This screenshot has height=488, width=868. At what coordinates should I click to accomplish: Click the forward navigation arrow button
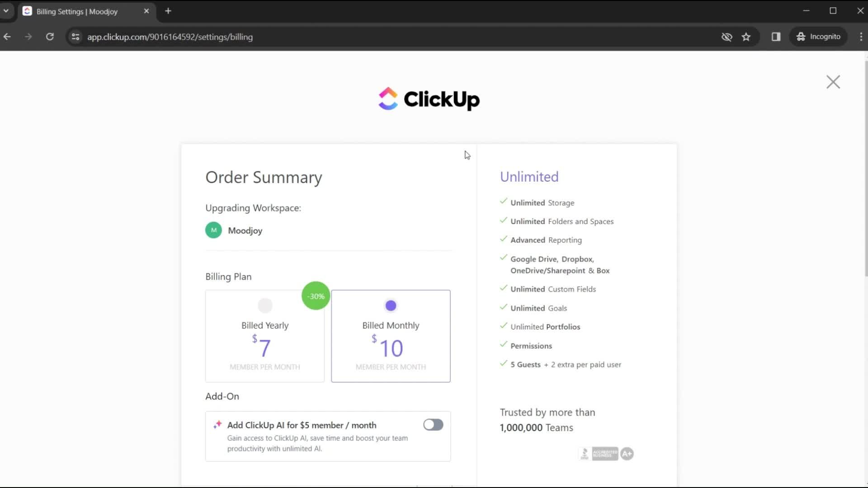coord(28,36)
